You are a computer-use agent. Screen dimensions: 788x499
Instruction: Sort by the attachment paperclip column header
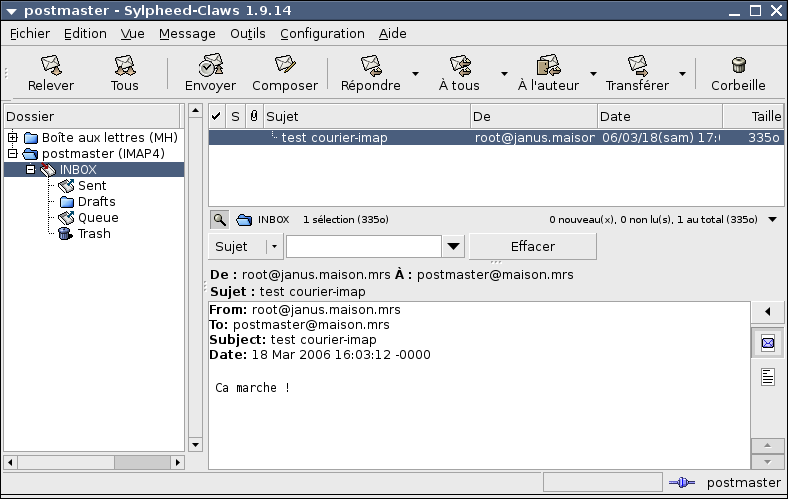pyautogui.click(x=254, y=116)
